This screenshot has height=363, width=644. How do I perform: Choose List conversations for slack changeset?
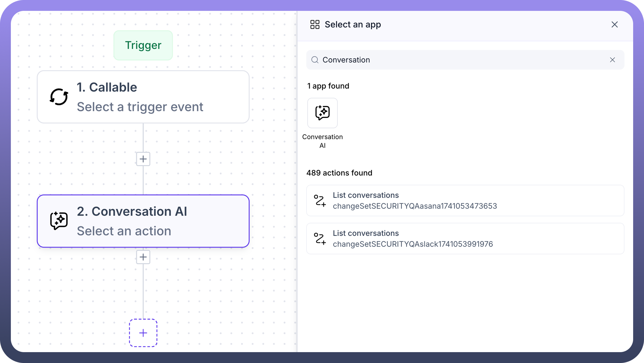coord(465,239)
